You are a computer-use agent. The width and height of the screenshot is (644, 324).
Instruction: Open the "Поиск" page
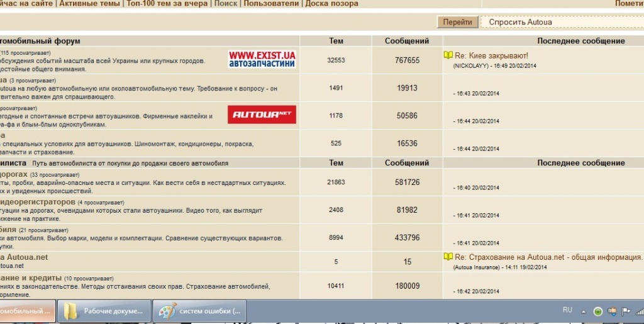[x=226, y=4]
